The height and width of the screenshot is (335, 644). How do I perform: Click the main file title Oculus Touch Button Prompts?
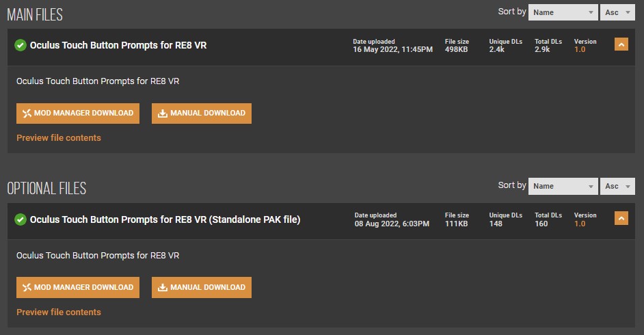(x=118, y=46)
